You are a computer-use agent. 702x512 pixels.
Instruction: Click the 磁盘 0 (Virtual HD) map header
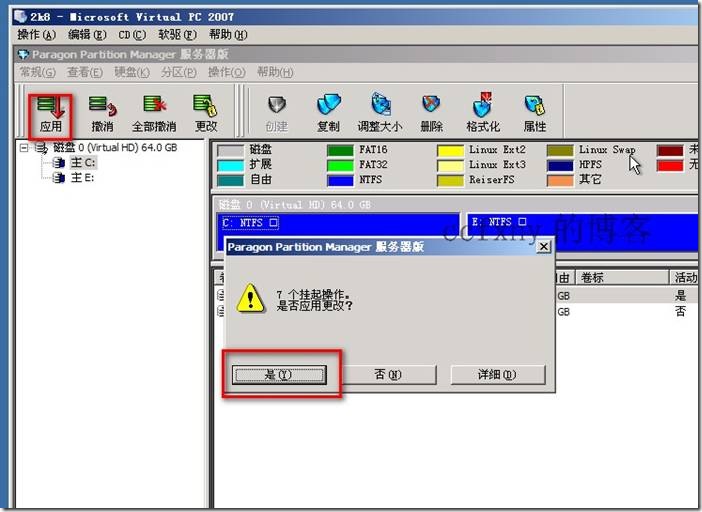pos(455,205)
